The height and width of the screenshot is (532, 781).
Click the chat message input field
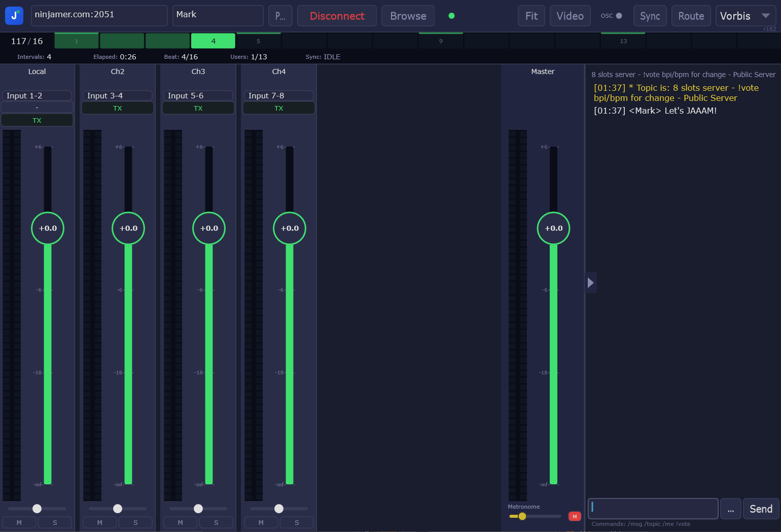point(653,508)
